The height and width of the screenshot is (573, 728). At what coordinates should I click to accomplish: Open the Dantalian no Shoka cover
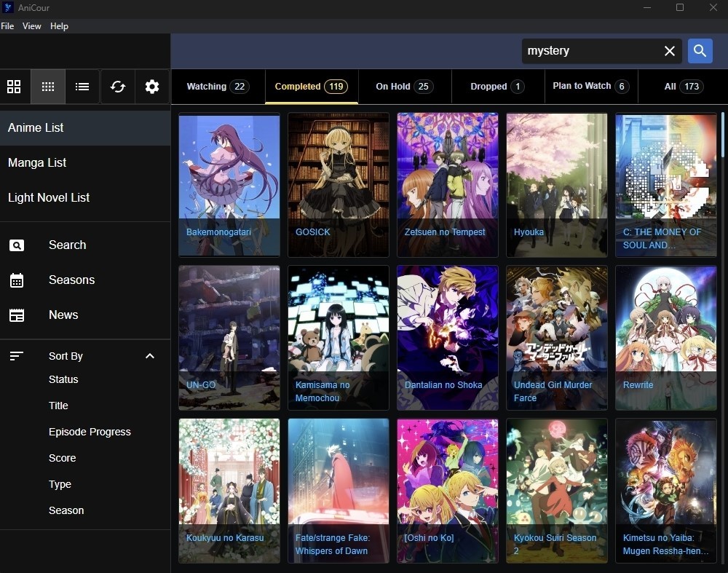click(x=448, y=338)
